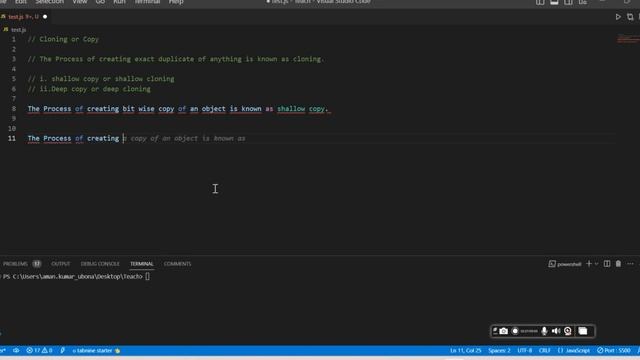Click the comment "// ii.Deep copy or deep cloning"
Viewport: 640px width, 360px height.
coord(89,89)
